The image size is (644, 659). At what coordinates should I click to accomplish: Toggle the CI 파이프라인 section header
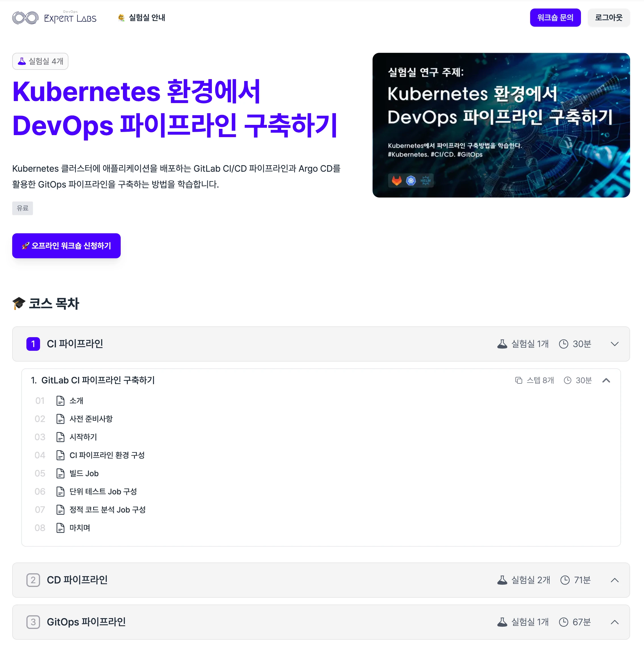[x=321, y=344]
